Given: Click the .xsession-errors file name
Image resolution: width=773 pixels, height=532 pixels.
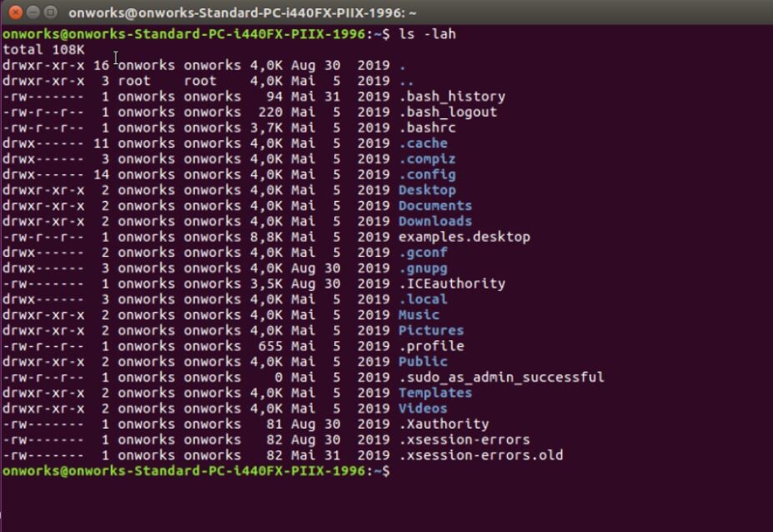Looking at the screenshot, I should [x=464, y=439].
